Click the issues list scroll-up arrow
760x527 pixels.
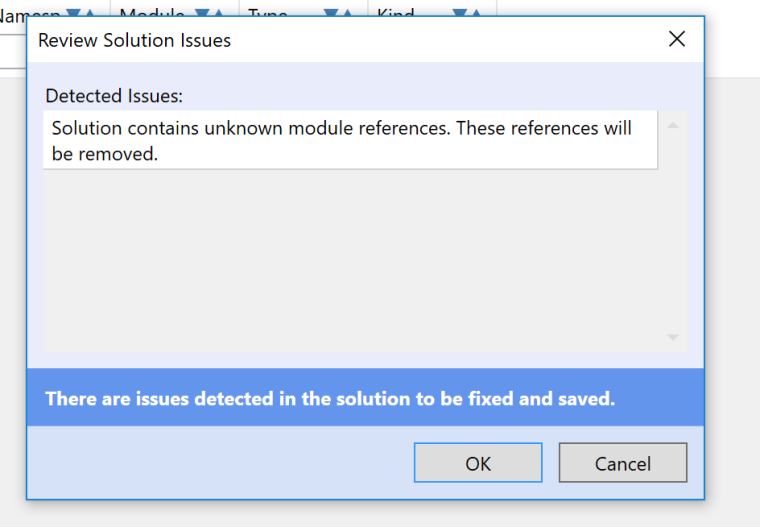point(673,125)
